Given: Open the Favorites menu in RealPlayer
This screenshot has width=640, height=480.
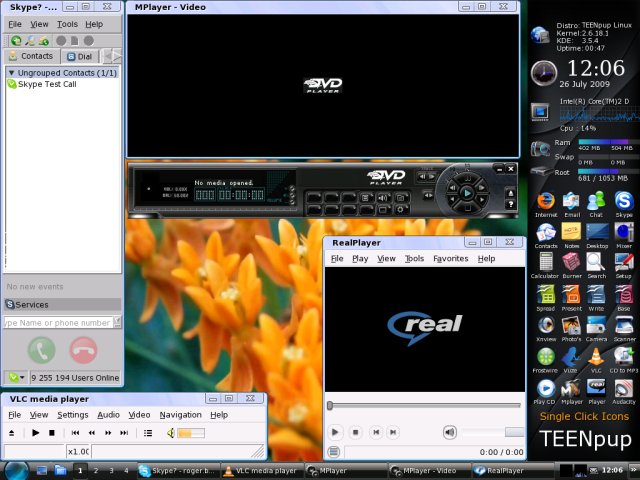Looking at the screenshot, I should pyautogui.click(x=450, y=259).
